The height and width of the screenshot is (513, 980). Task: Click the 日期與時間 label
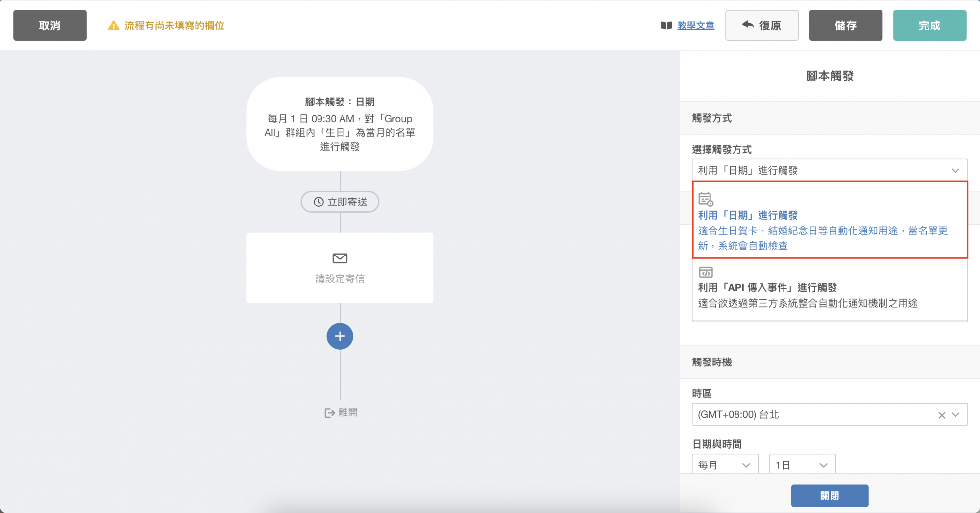717,444
